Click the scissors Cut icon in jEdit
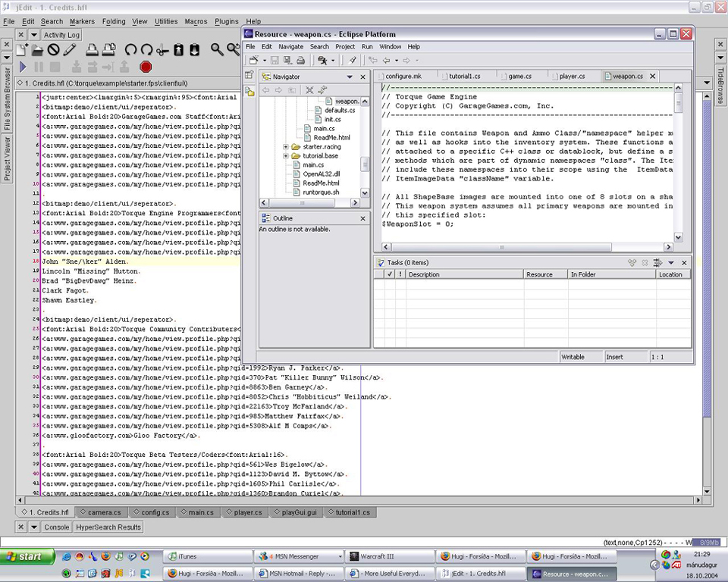This screenshot has height=582, width=728. tap(162, 50)
